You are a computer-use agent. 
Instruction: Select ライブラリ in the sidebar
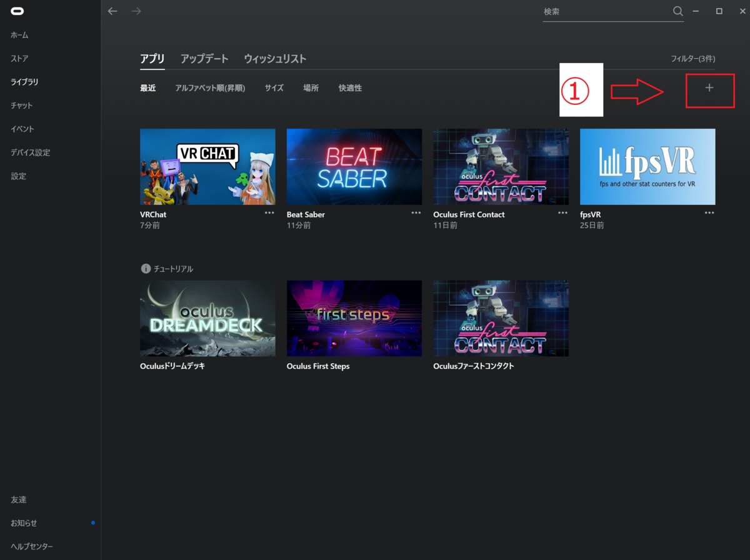click(24, 82)
